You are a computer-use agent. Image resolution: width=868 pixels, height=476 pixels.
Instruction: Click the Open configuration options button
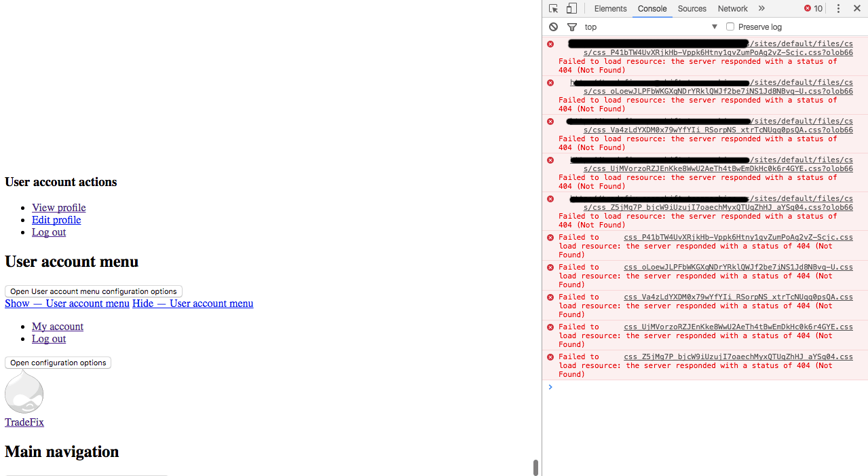pos(58,363)
